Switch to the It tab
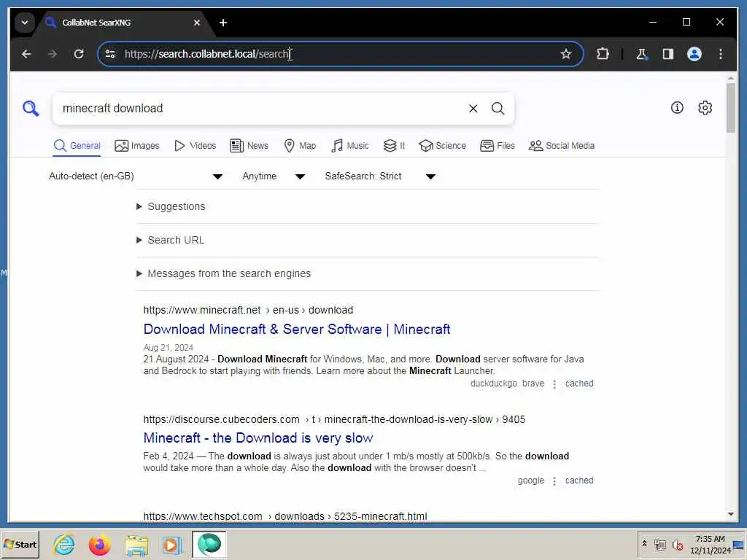The width and height of the screenshot is (747, 560). pyautogui.click(x=394, y=146)
